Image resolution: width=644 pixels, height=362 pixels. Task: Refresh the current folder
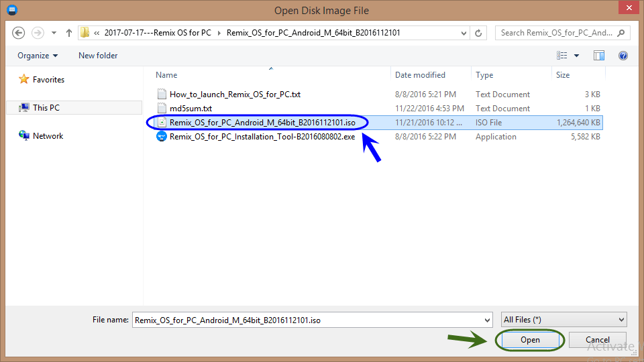point(478,33)
